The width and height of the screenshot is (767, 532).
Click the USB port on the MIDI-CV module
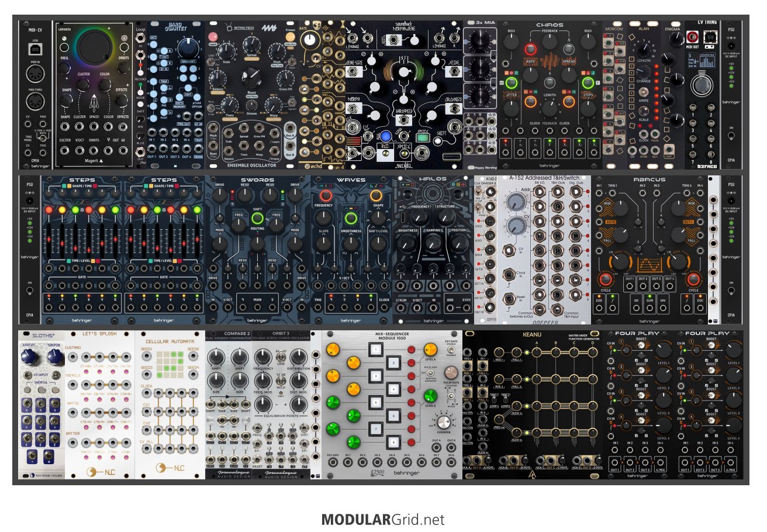(x=35, y=49)
